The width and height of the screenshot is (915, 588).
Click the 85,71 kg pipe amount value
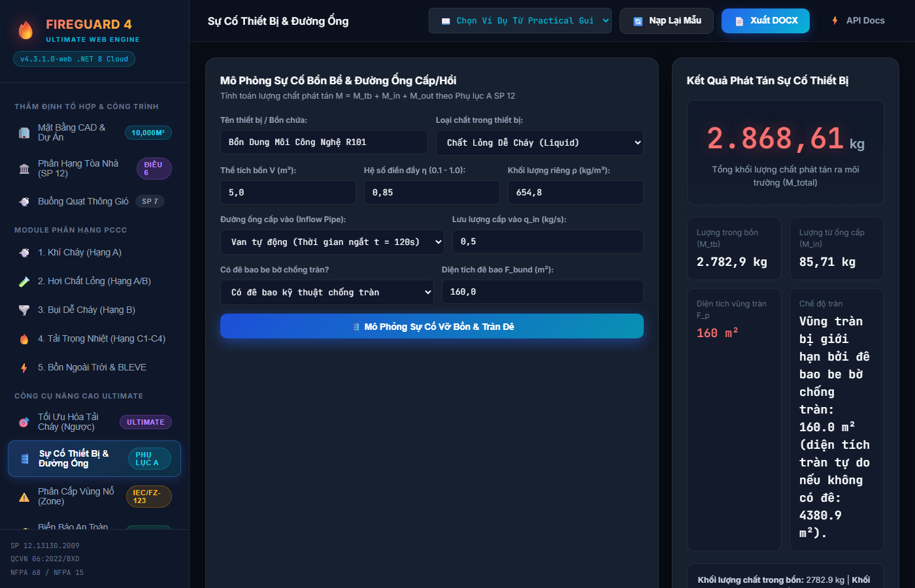click(x=827, y=262)
